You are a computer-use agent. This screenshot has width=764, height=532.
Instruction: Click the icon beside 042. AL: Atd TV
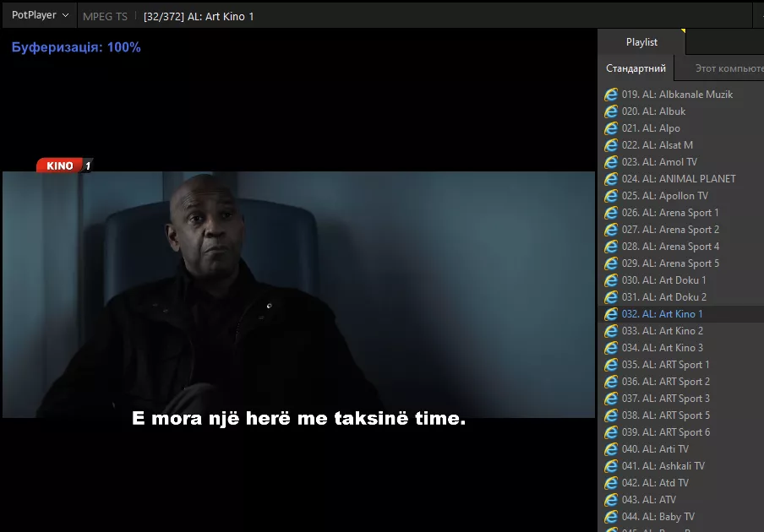click(611, 483)
